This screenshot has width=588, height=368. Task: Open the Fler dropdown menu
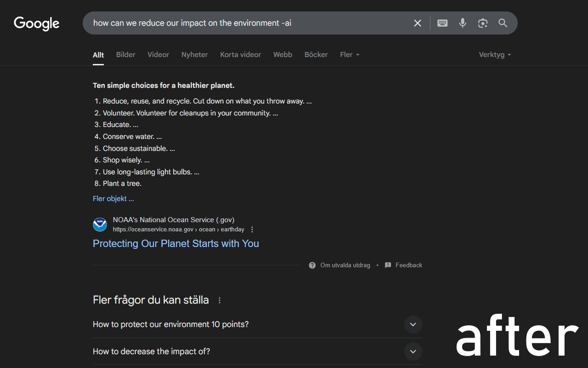point(349,54)
